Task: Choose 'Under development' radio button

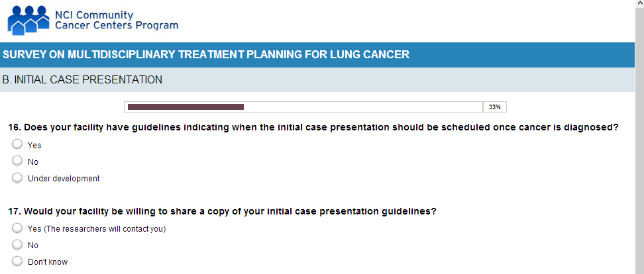Action: point(18,177)
